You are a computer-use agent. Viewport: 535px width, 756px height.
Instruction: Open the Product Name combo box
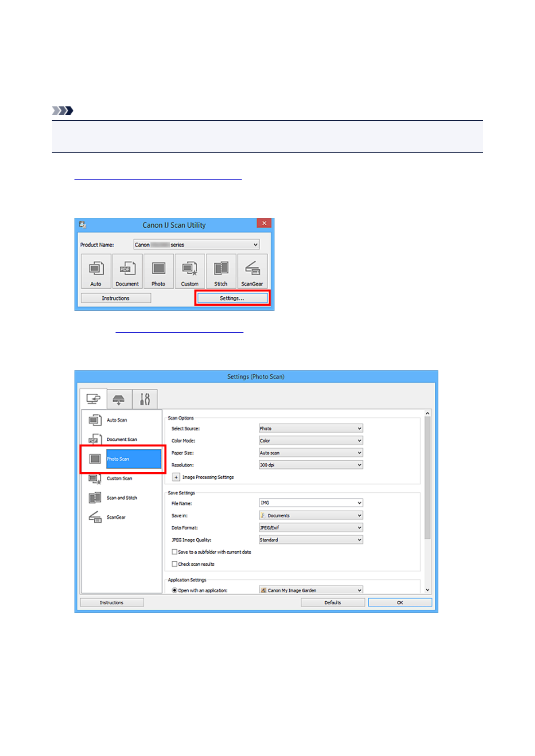[196, 245]
